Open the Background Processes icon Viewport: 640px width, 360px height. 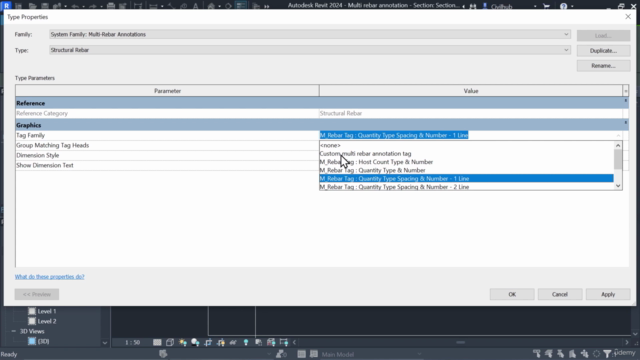pos(596,353)
